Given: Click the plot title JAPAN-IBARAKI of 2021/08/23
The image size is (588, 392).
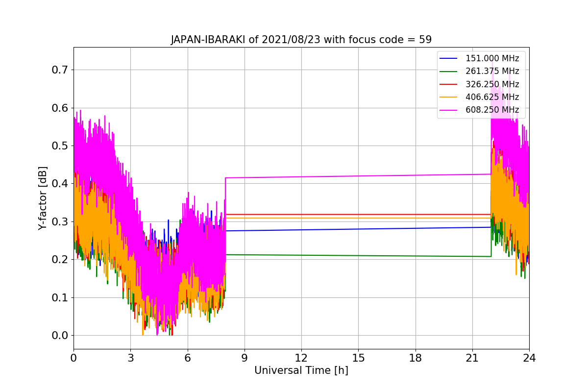Looking at the screenshot, I should [301, 40].
